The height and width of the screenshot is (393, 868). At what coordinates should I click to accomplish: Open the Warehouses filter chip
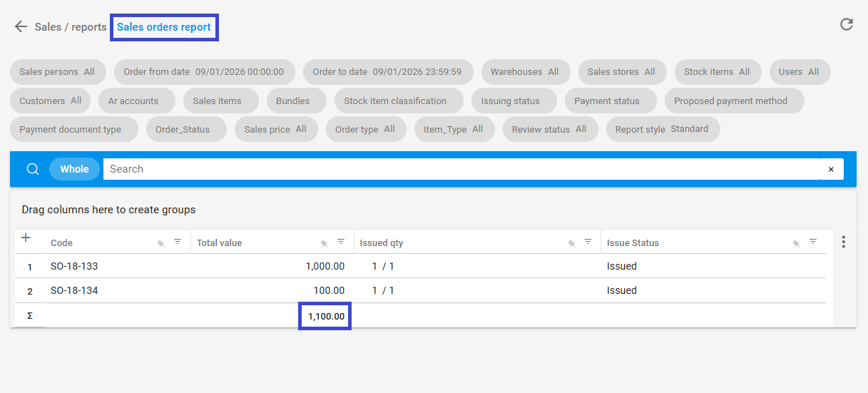click(525, 72)
